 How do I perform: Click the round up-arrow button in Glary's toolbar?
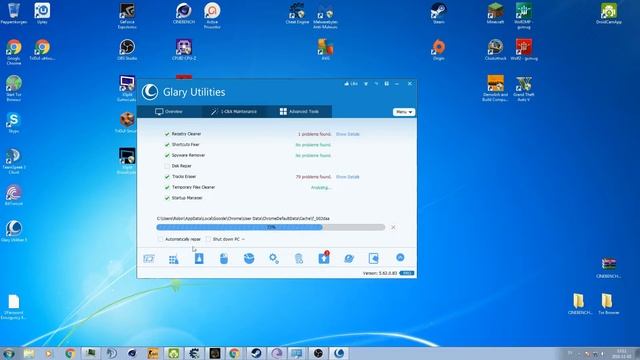click(x=400, y=257)
